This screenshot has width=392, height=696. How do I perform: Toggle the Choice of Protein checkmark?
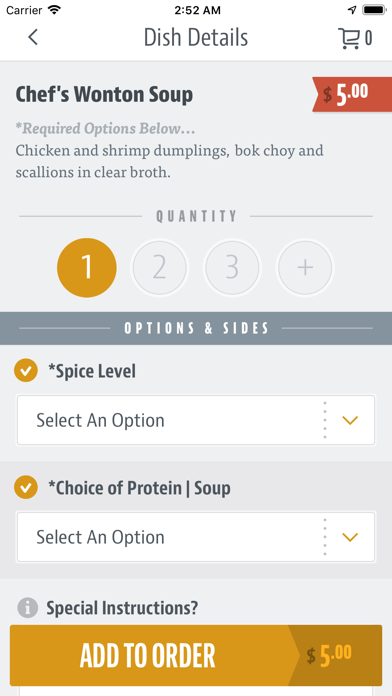[26, 487]
